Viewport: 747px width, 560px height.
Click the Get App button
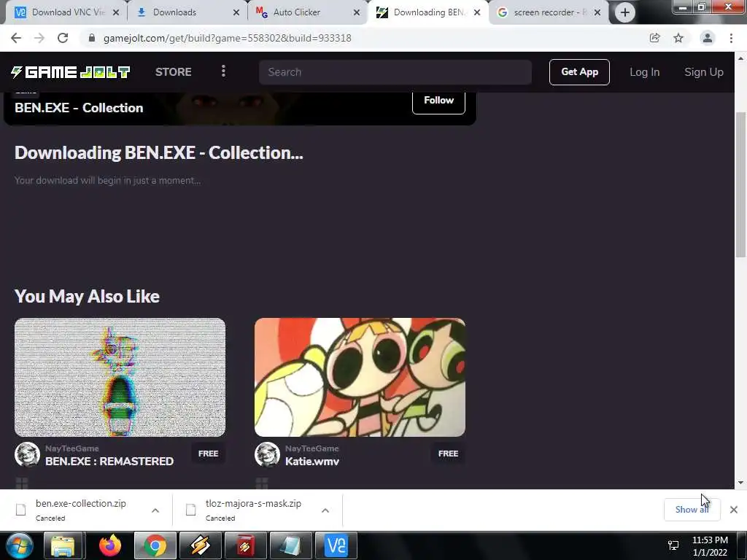[x=579, y=72]
